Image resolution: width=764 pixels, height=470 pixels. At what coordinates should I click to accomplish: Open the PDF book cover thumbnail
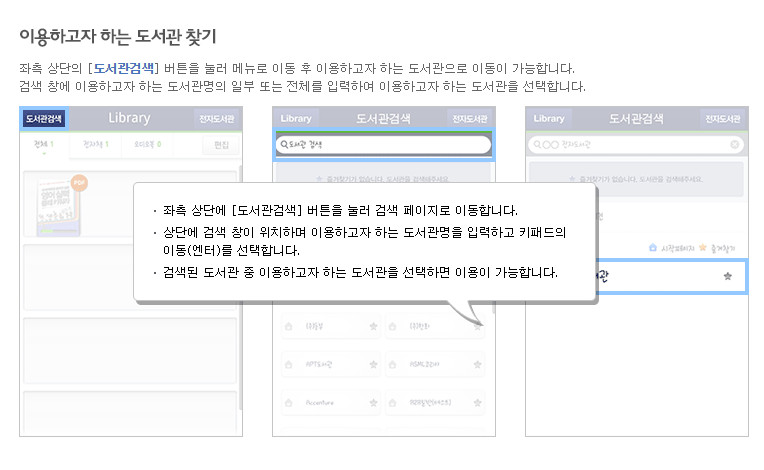(x=59, y=207)
